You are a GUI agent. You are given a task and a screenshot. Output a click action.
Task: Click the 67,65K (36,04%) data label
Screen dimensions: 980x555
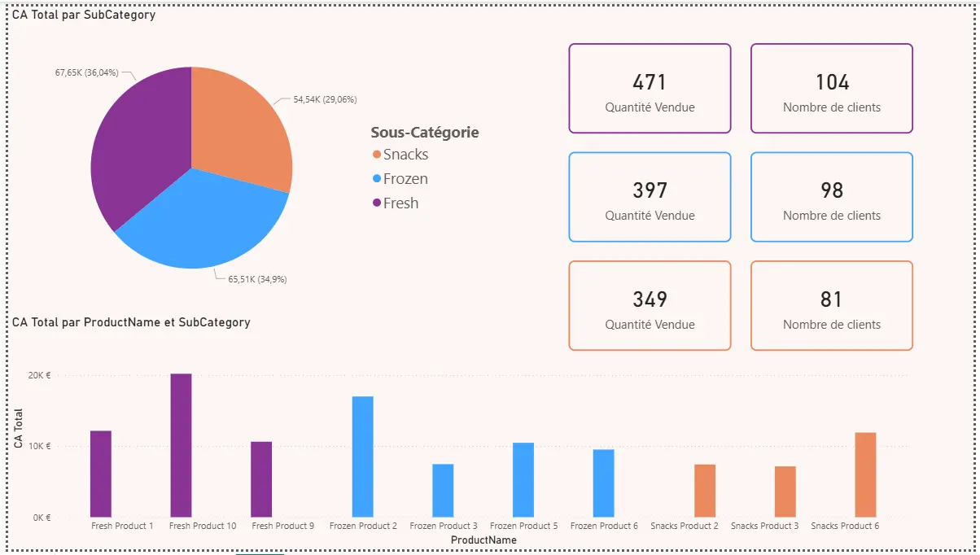[x=87, y=72]
